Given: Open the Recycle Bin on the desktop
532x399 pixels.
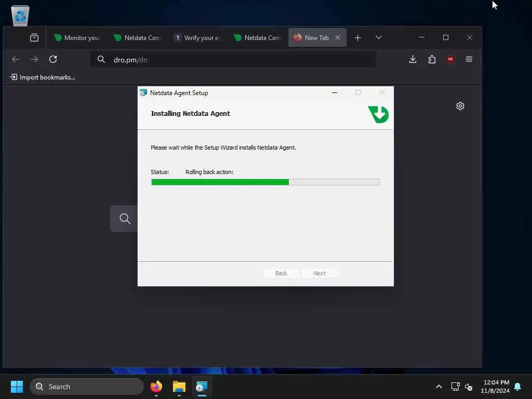Looking at the screenshot, I should [x=20, y=15].
